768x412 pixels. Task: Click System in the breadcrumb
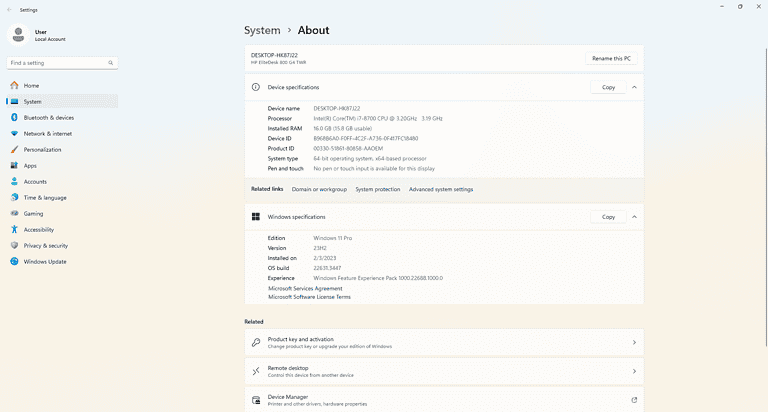(262, 30)
